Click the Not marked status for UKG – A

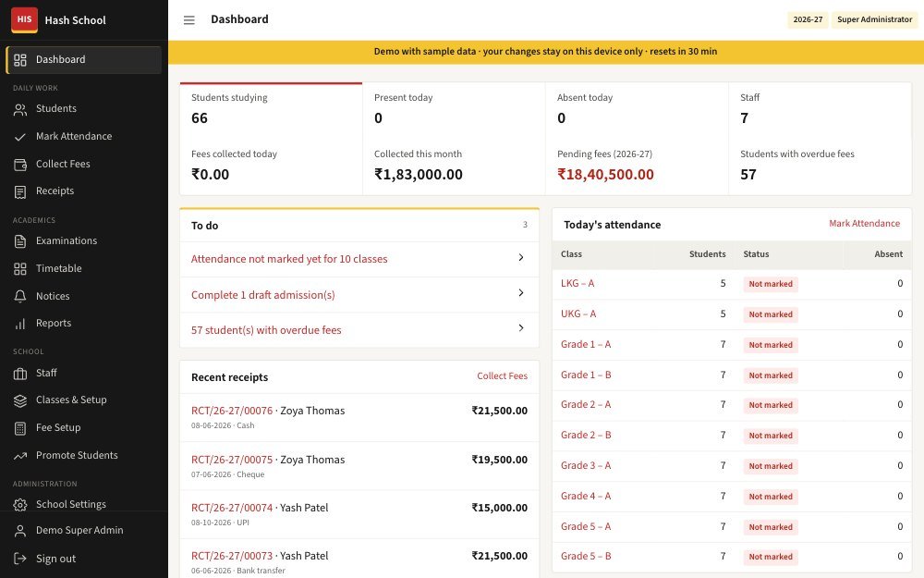click(771, 314)
